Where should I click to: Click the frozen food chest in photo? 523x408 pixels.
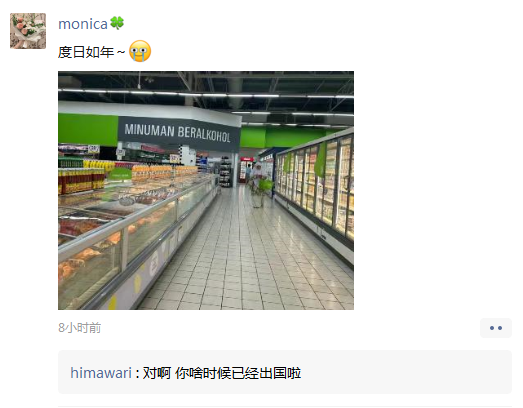pos(127,234)
